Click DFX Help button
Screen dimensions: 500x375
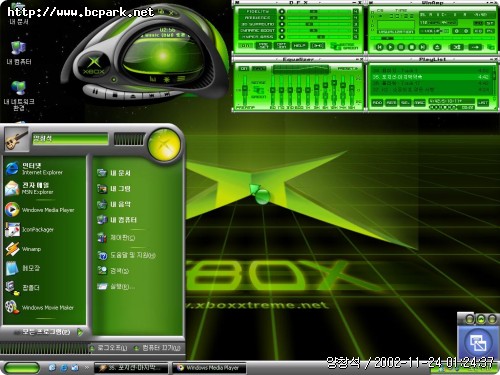point(299,46)
